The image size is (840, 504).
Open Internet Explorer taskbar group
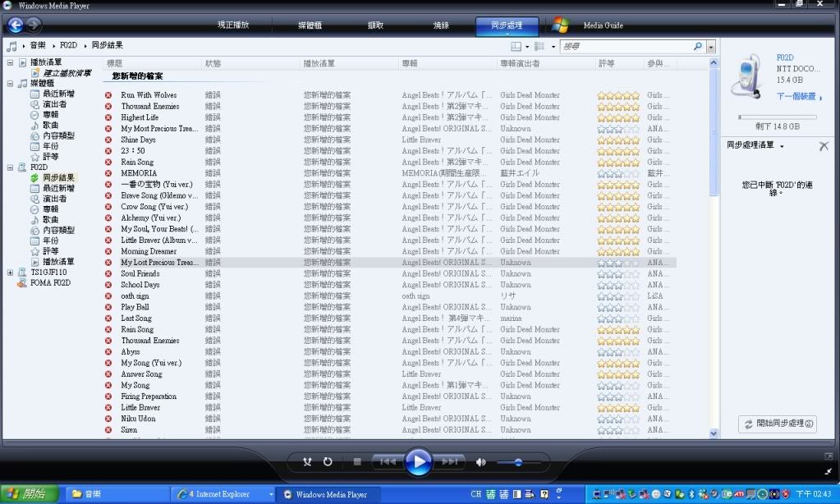(x=223, y=494)
